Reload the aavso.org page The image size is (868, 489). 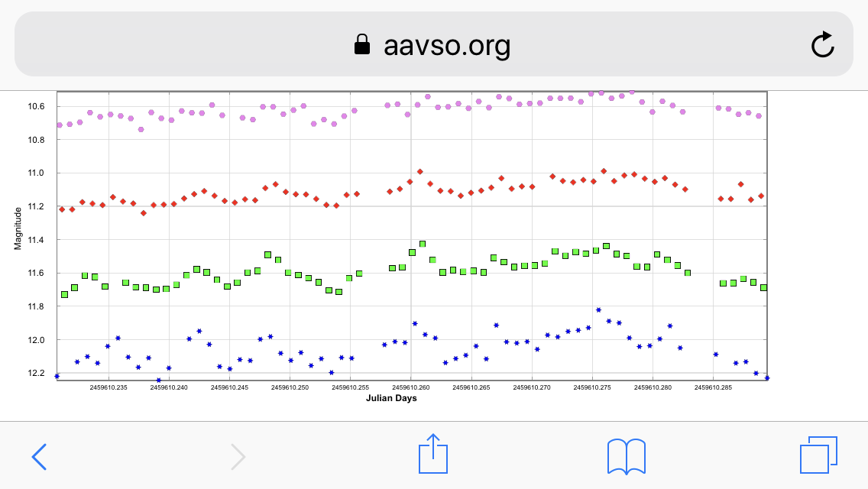coord(822,46)
